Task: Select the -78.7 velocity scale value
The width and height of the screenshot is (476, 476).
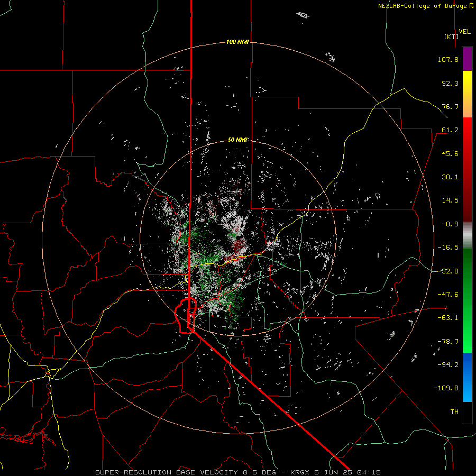Action: (448, 342)
